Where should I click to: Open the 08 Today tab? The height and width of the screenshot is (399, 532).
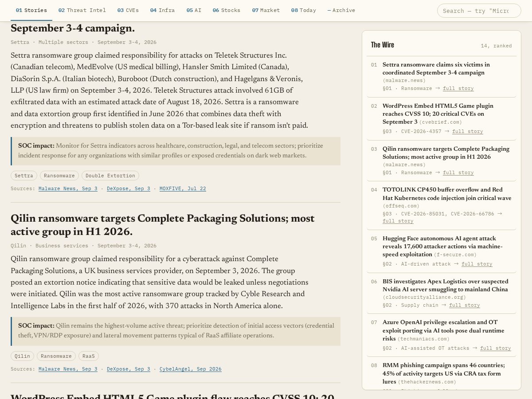click(304, 10)
